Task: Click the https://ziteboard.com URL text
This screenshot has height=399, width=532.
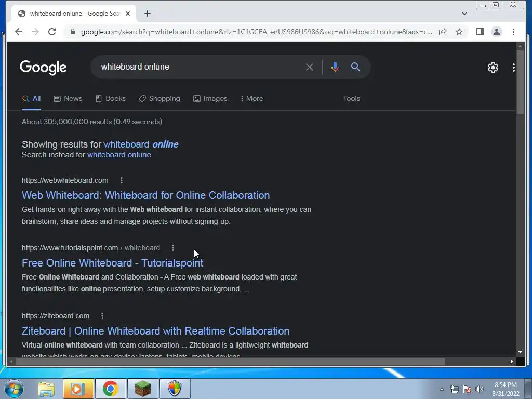Action: coord(56,316)
